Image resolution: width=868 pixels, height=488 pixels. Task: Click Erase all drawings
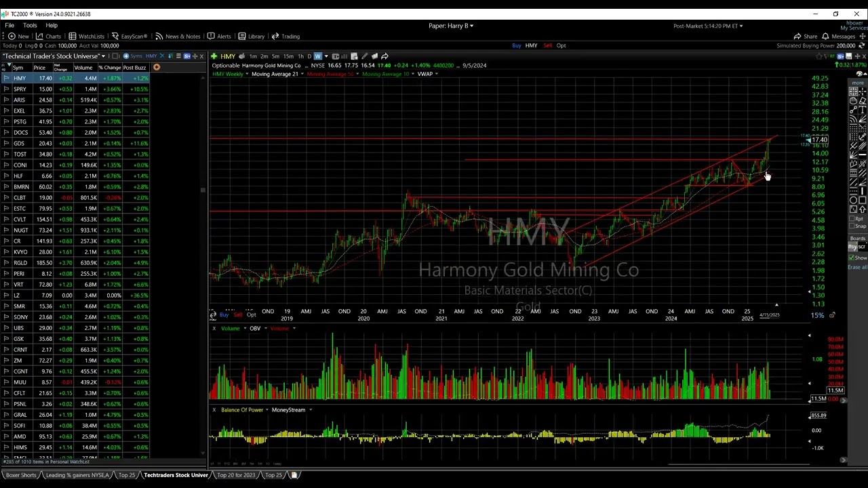858,267
